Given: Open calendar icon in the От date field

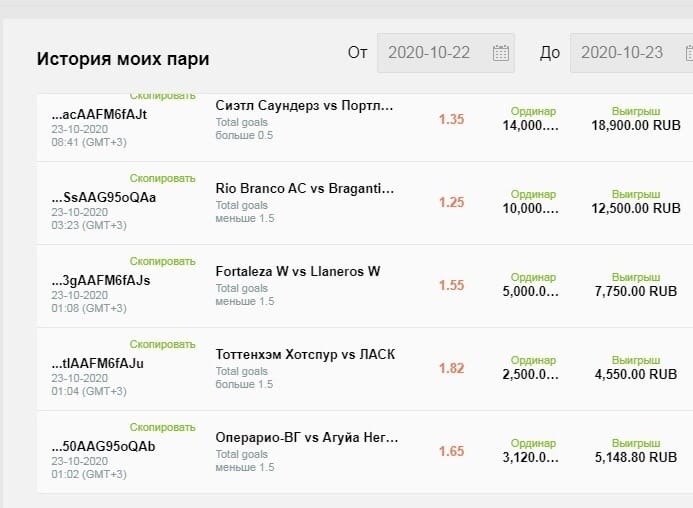Looking at the screenshot, I should [x=500, y=53].
